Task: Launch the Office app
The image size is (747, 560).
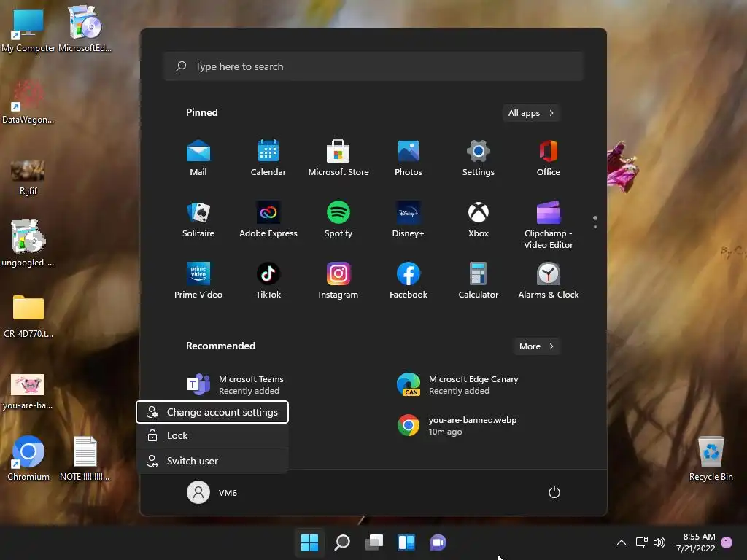Action: [549, 158]
